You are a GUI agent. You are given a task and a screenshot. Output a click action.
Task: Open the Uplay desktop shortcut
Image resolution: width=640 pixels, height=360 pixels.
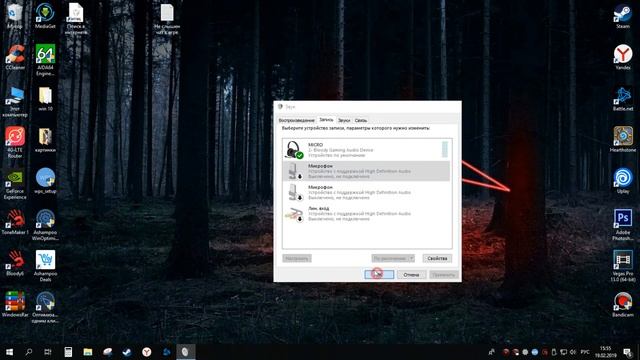click(623, 181)
